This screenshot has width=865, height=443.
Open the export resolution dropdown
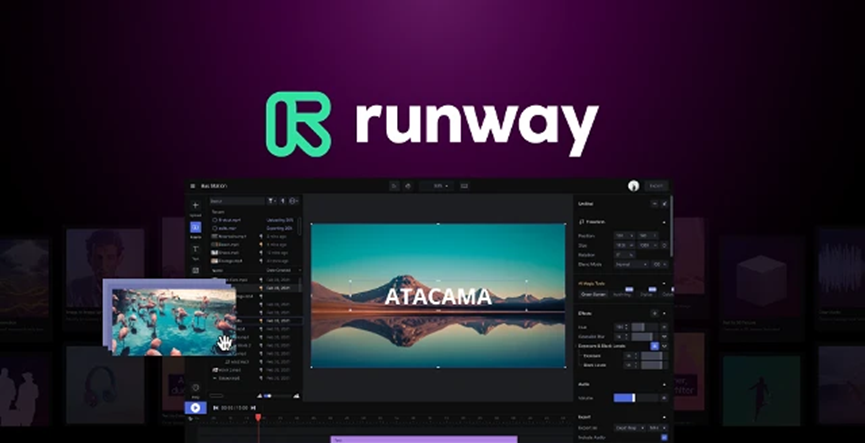coord(656,428)
